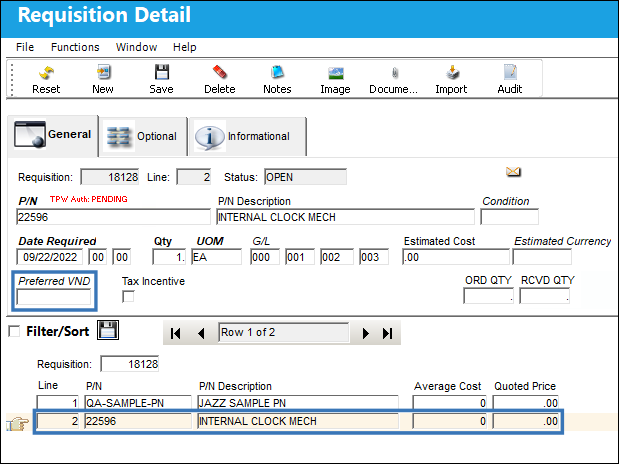Click line 2 P/N cell 22596 in list
The height and width of the screenshot is (464, 619).
(x=138, y=421)
